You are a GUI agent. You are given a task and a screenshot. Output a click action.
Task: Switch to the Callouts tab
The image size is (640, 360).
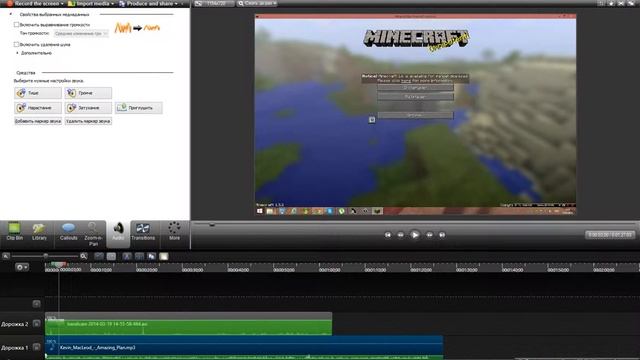(x=68, y=232)
